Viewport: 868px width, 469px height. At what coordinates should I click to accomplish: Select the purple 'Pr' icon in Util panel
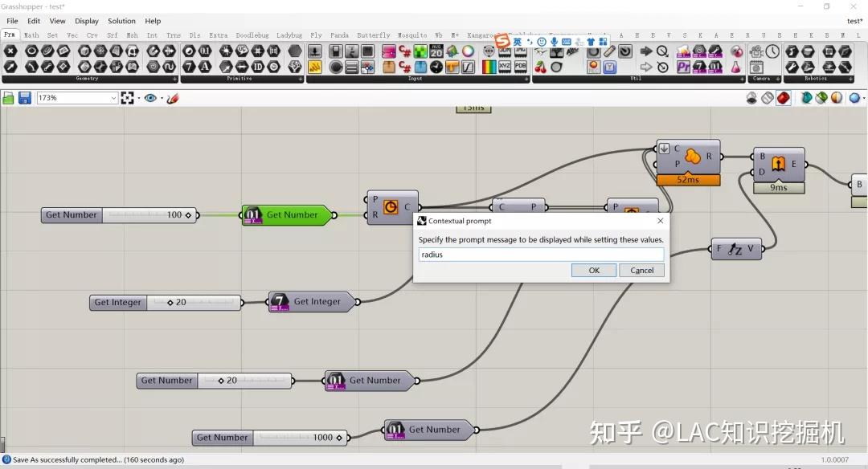pos(684,67)
